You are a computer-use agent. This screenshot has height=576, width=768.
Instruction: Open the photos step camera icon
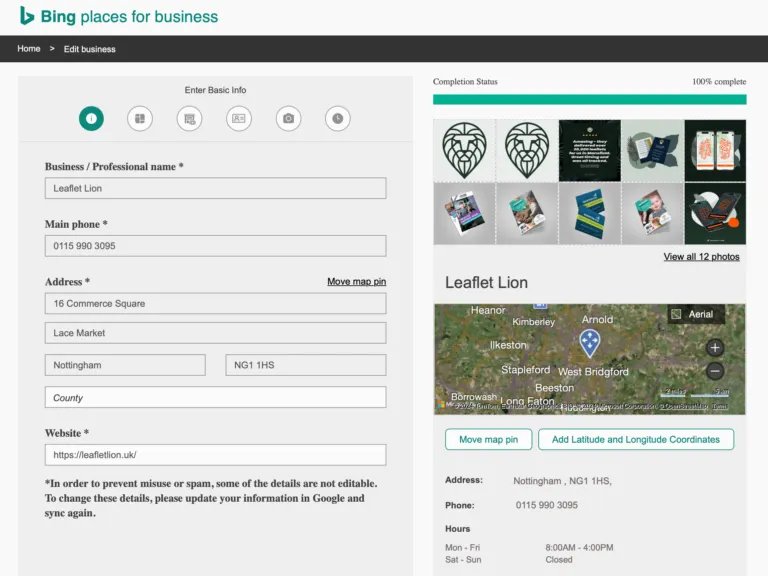point(288,118)
